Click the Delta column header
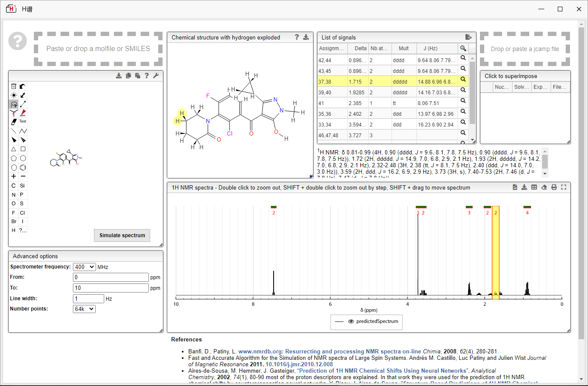 click(360, 48)
